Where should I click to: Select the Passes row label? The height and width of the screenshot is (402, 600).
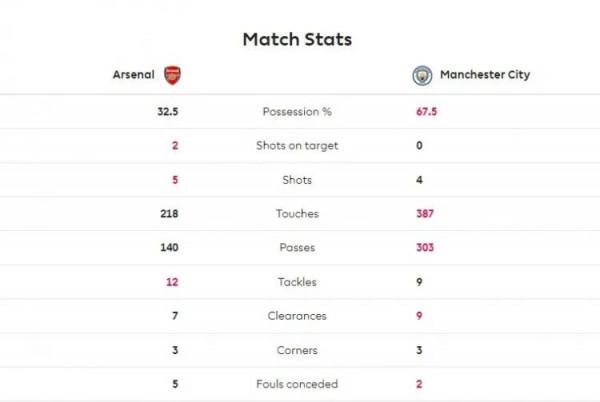click(297, 248)
